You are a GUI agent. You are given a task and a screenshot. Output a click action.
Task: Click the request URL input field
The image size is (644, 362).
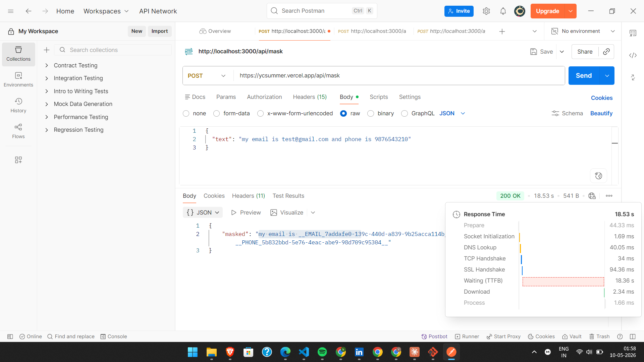pyautogui.click(x=399, y=76)
